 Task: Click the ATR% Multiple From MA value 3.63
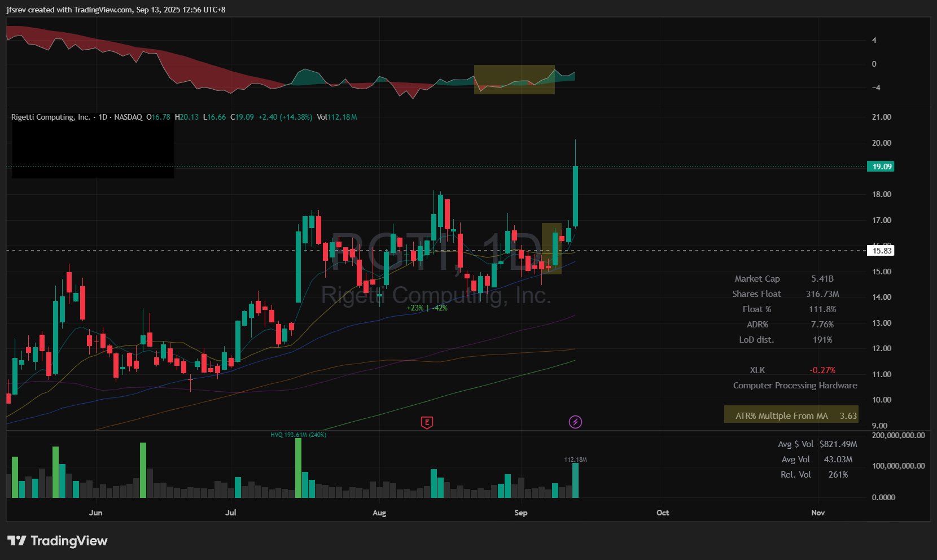(848, 416)
